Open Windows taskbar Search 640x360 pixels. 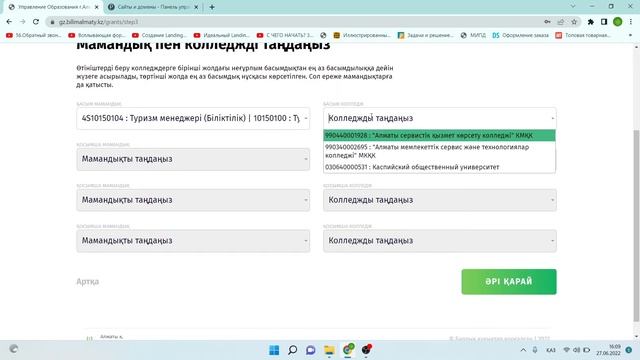292,350
